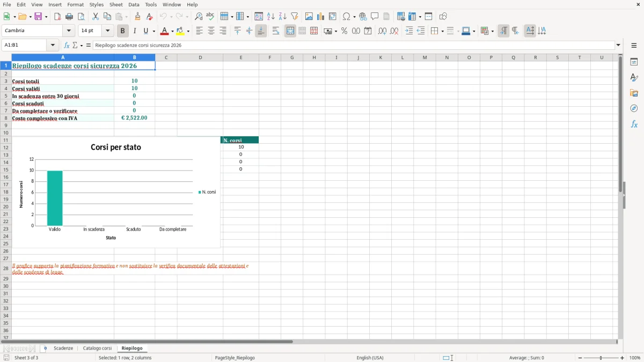Select column header E

241,57
